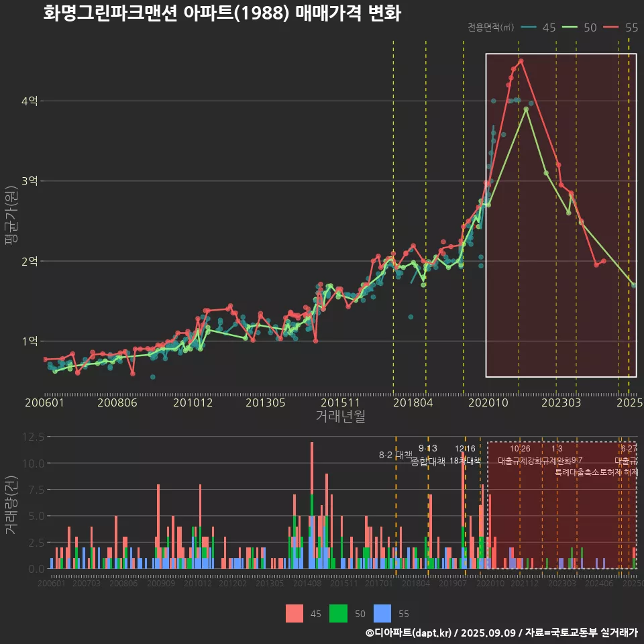This screenshot has width=644, height=644.
Task: Click '202112' on the volume chart x-axis
Action: click(x=525, y=584)
